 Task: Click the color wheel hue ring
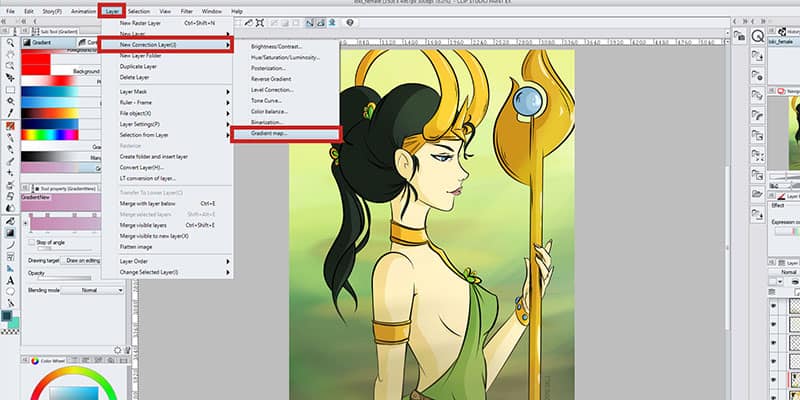coord(74,371)
